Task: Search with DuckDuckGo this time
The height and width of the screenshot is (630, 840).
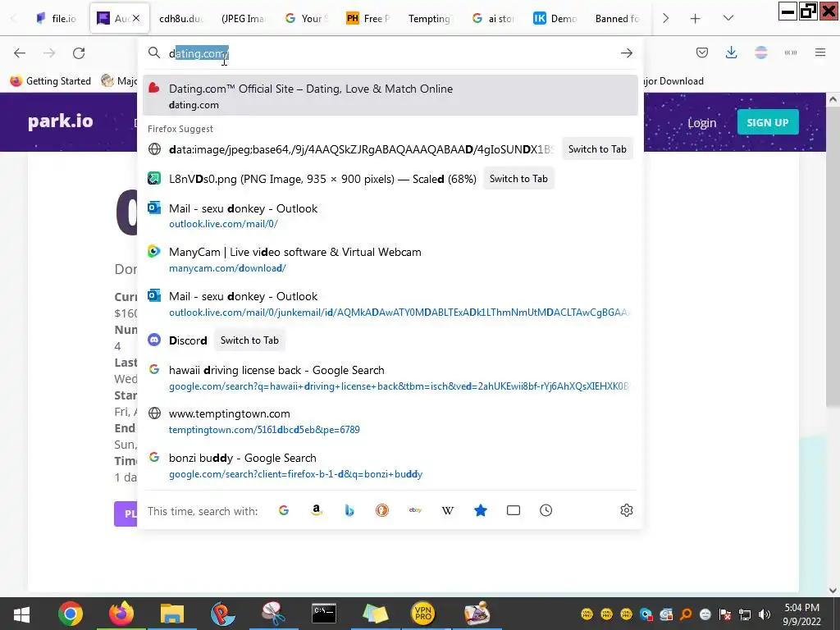Action: 382,510
